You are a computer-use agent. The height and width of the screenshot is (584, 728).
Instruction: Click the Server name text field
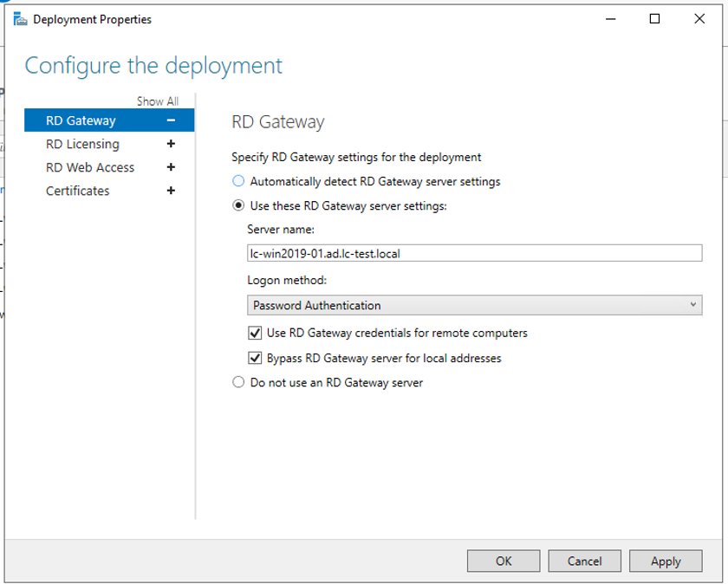474,253
